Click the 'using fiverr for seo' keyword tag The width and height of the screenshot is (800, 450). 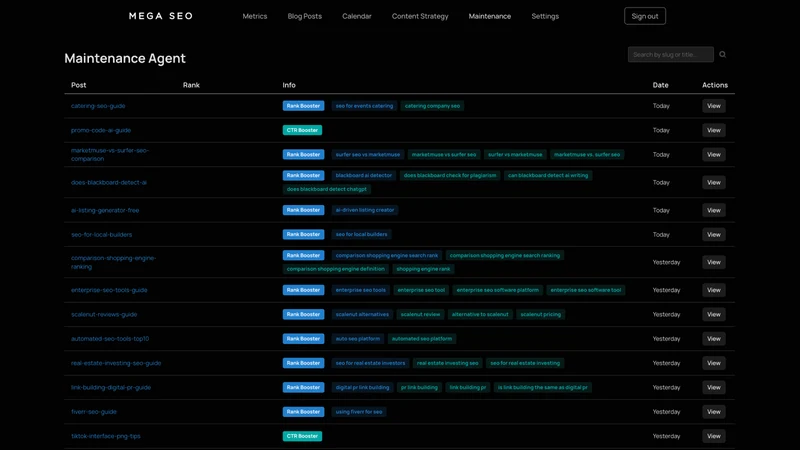pyautogui.click(x=359, y=412)
